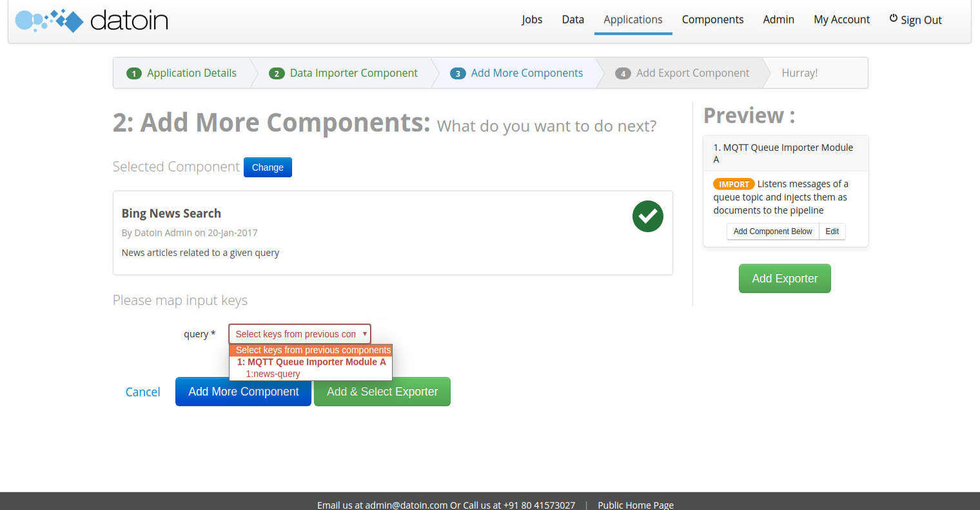The width and height of the screenshot is (980, 510).
Task: Click 'Listens messages of a queue topic' description
Action: pyautogui.click(x=781, y=197)
